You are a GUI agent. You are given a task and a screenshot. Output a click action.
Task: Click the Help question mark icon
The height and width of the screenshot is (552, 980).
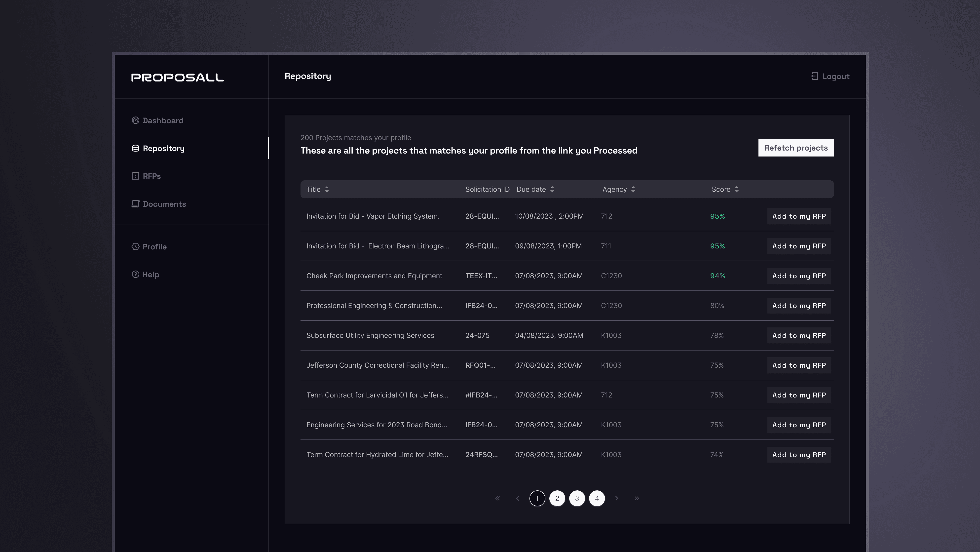(135, 274)
